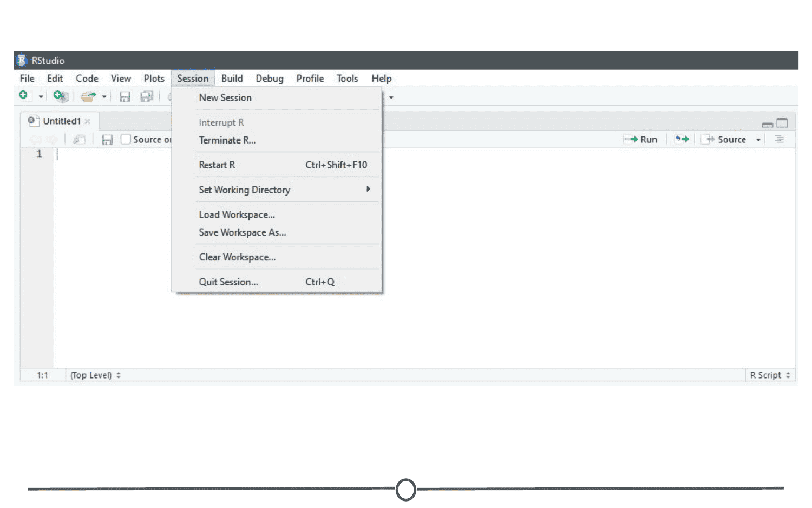Open the Debug menu
812x508 pixels.
270,79
